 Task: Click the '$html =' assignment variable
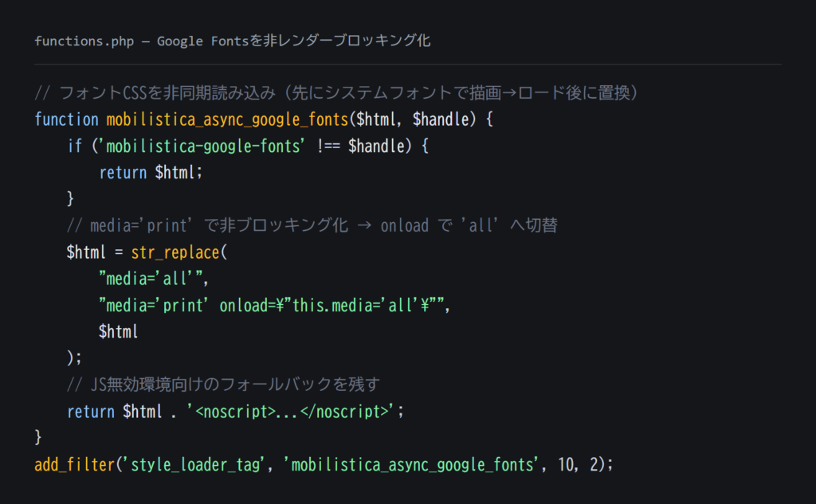86,252
